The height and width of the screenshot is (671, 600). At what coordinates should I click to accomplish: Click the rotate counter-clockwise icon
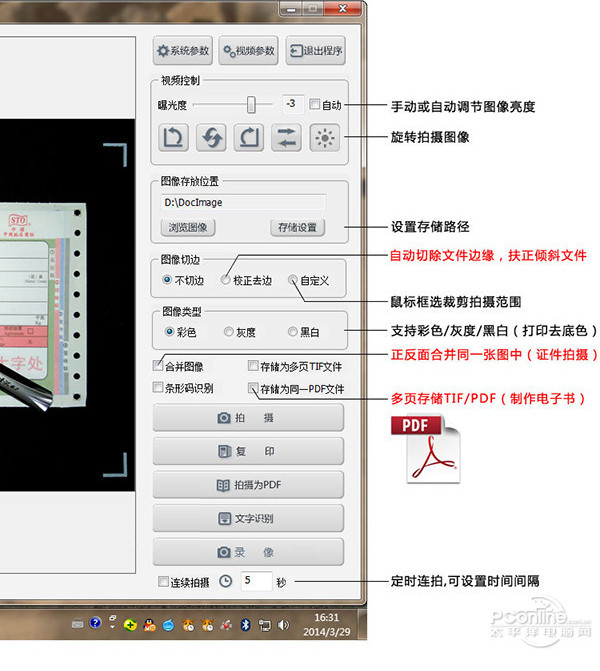coord(173,138)
